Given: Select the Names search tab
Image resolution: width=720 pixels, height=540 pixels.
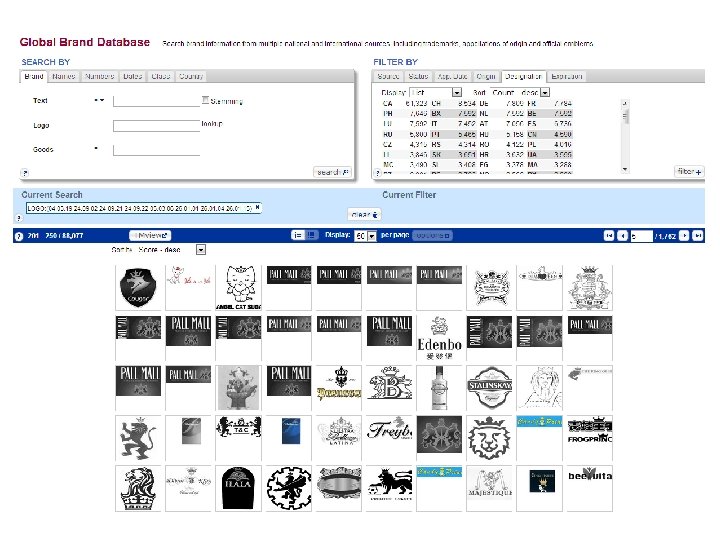Looking at the screenshot, I should (64, 76).
